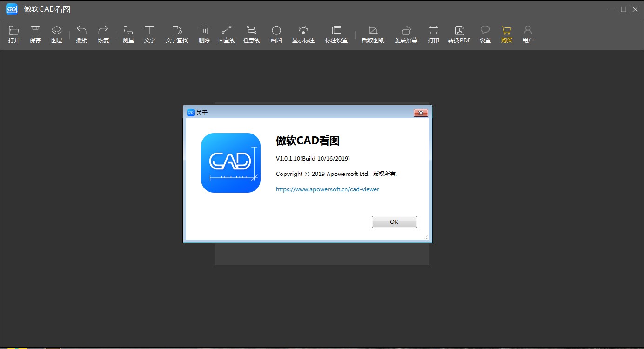Open the text search tool

pyautogui.click(x=176, y=34)
